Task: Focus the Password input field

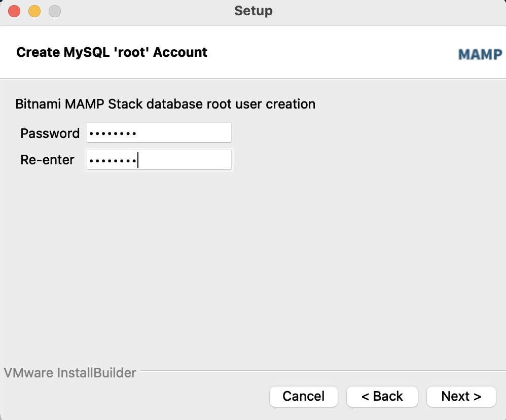Action: point(159,132)
